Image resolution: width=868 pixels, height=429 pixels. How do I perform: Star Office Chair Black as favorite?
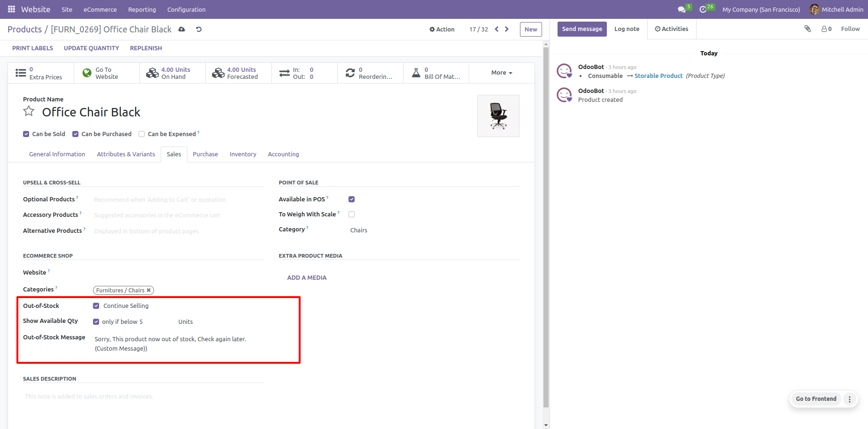(28, 111)
